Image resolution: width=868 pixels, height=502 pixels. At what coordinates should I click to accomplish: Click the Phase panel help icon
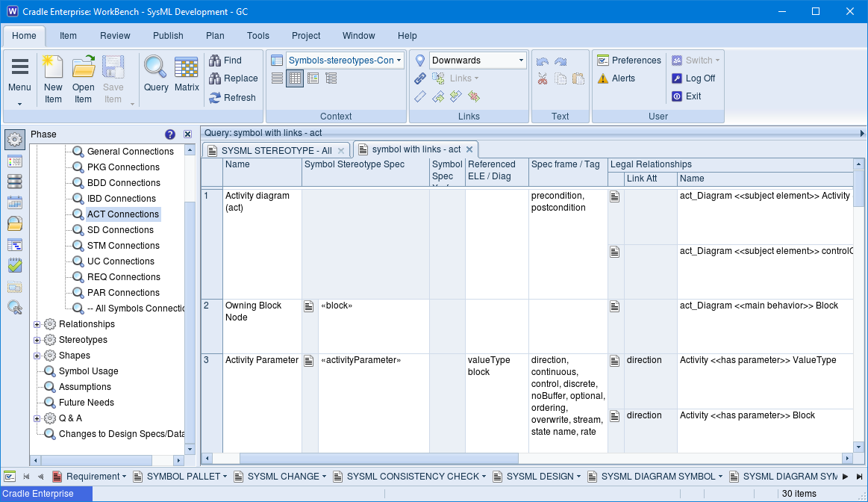[x=170, y=134]
